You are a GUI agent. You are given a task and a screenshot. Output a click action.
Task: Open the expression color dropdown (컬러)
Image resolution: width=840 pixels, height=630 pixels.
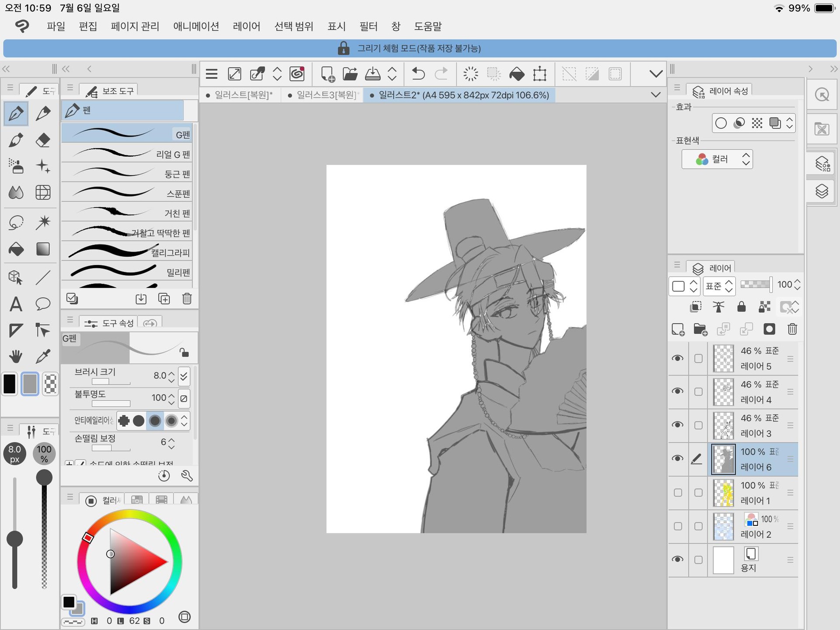(x=717, y=159)
